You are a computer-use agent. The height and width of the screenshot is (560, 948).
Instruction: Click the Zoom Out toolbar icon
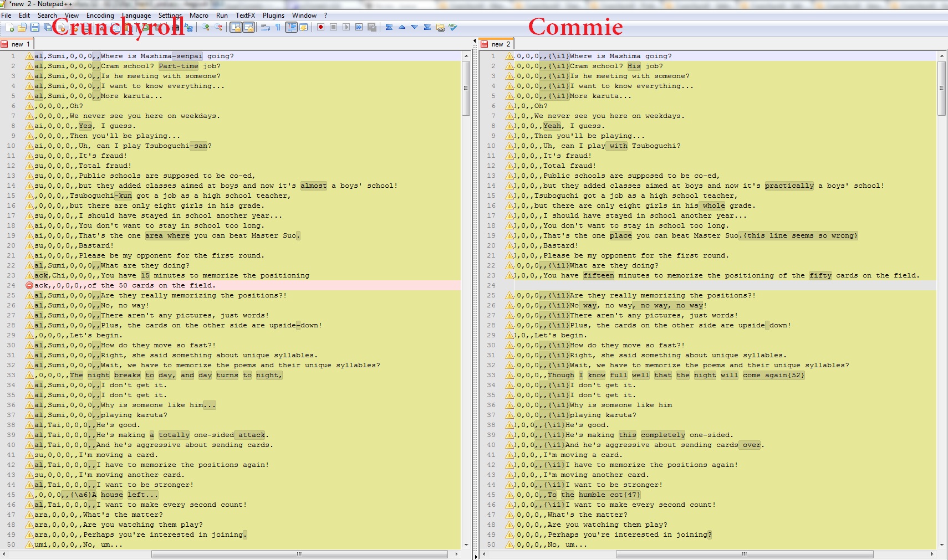[218, 27]
